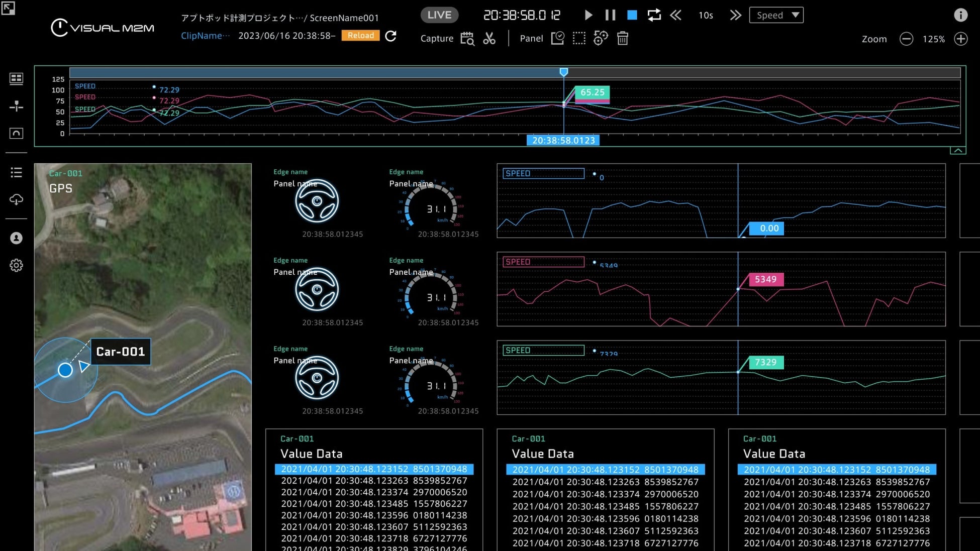The image size is (980, 551).
Task: Click the scissors cut capture icon
Action: [x=489, y=39]
